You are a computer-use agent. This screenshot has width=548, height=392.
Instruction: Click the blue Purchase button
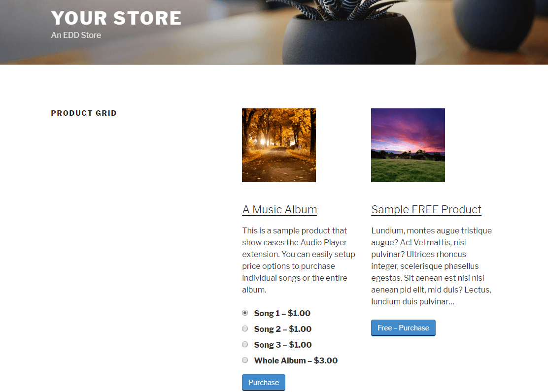264,382
